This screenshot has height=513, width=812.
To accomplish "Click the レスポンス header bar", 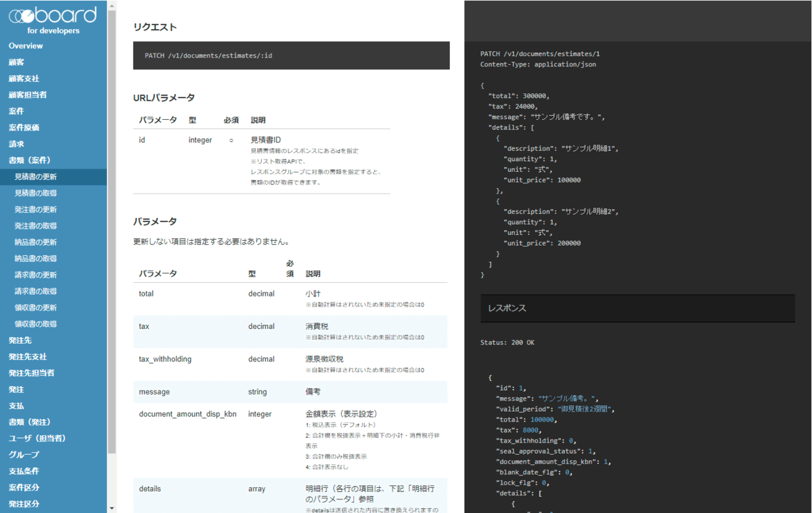I will pos(637,308).
